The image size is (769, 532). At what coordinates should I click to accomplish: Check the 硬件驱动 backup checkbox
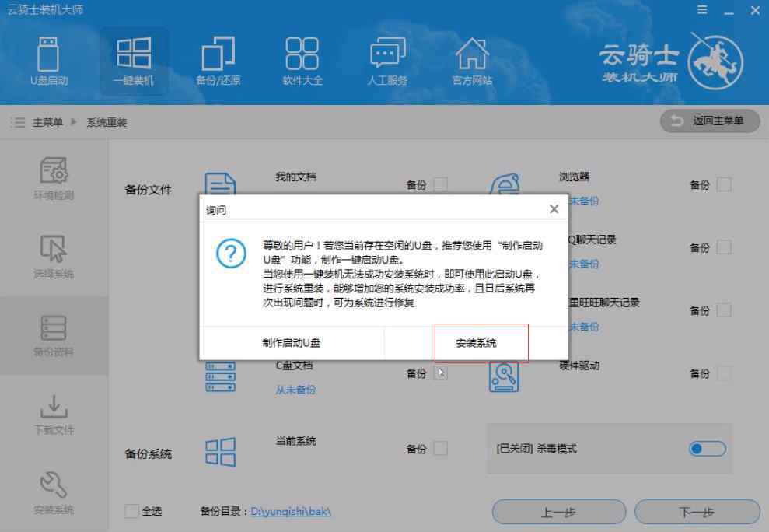[724, 373]
